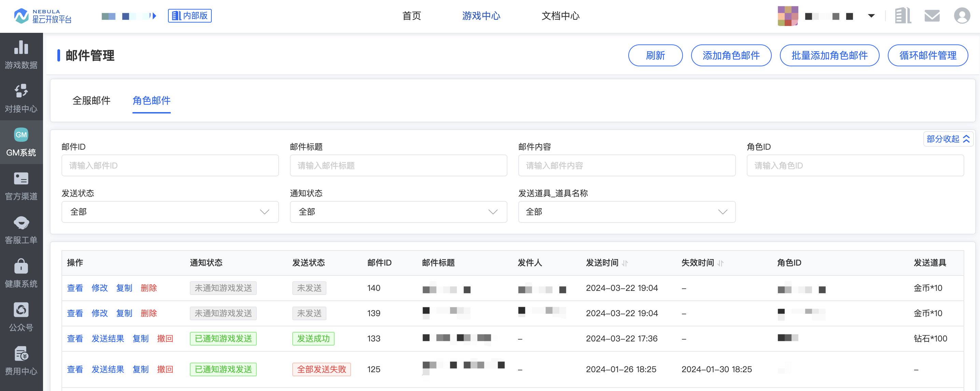
Task: View mail 125 with 查看
Action: point(75,369)
